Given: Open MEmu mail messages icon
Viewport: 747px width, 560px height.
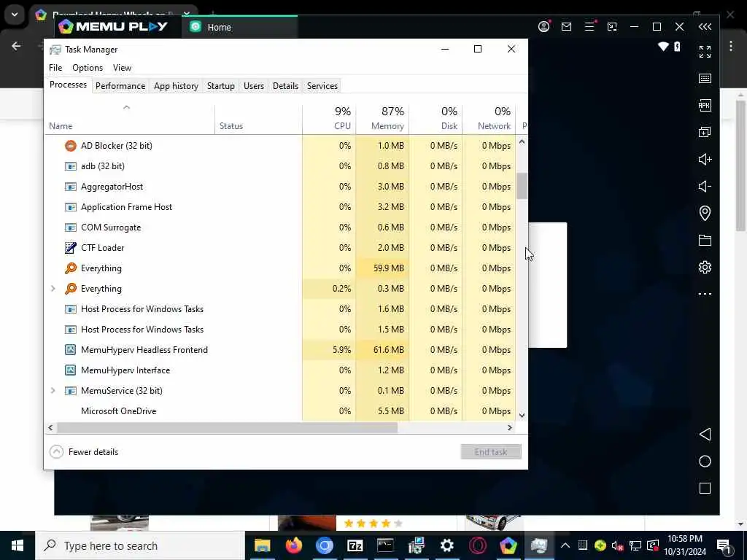Looking at the screenshot, I should [x=566, y=27].
